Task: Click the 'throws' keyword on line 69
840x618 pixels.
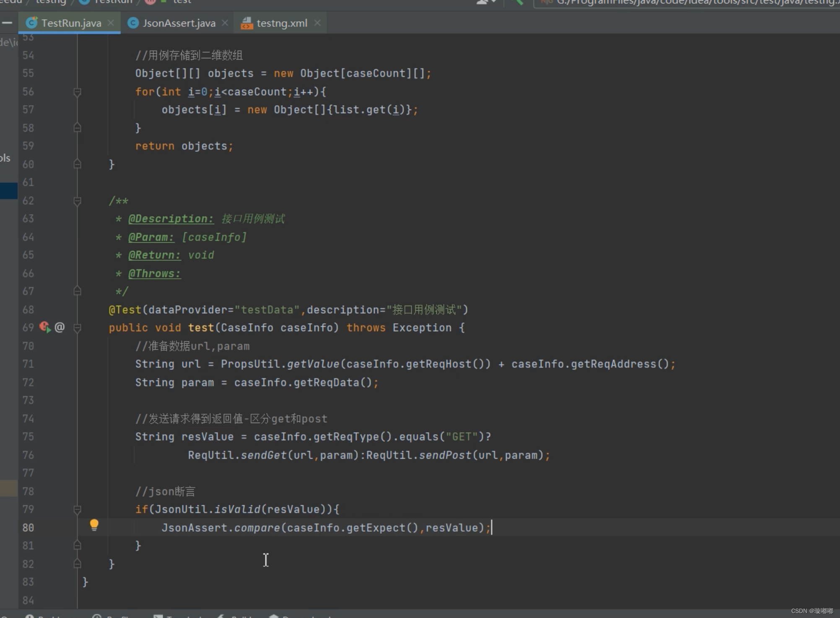Action: pyautogui.click(x=366, y=328)
